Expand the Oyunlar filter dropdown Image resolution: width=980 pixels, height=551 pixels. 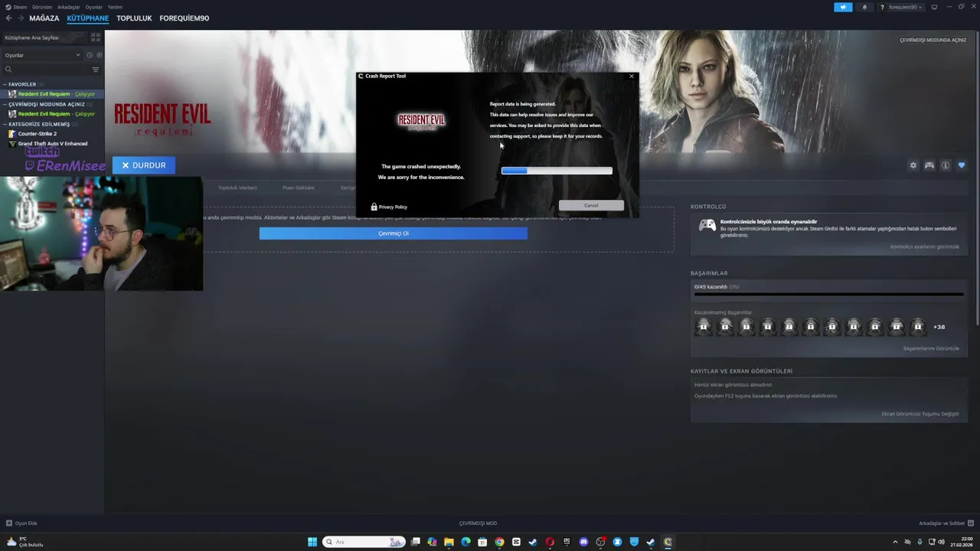[x=42, y=55]
